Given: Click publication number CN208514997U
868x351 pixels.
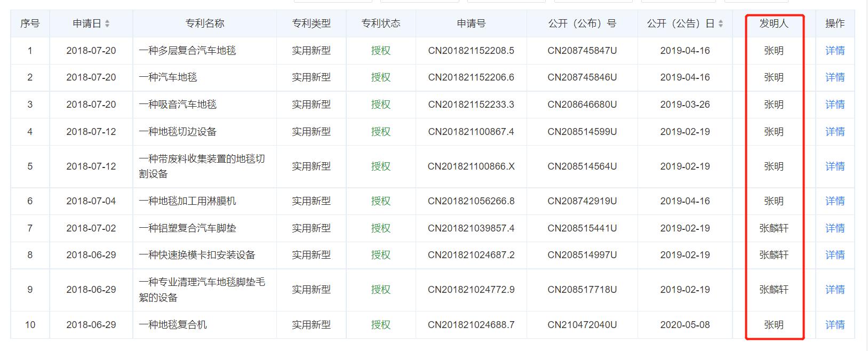Looking at the screenshot, I should (x=582, y=255).
